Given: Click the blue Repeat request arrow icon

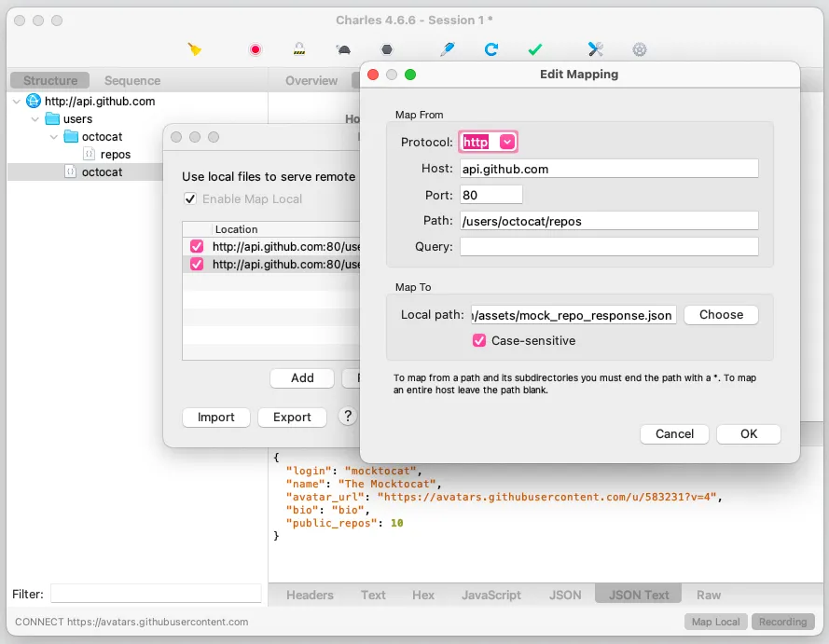Looking at the screenshot, I should (491, 49).
